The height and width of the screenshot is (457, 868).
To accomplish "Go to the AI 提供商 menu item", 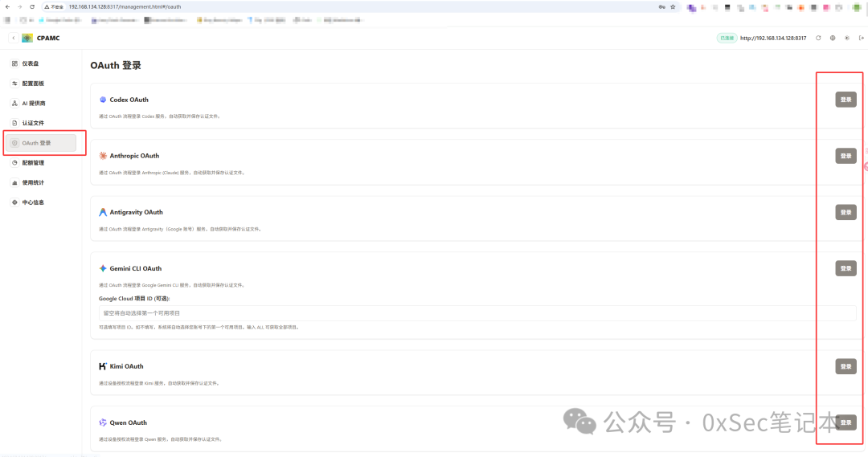I will coord(42,104).
